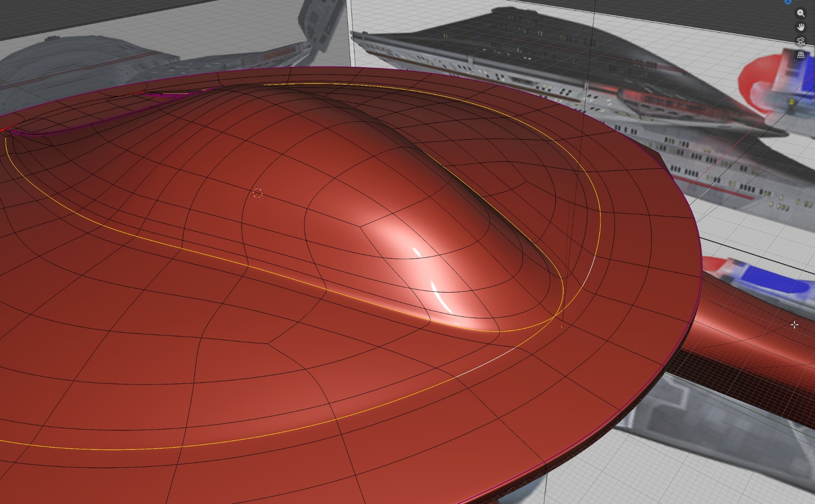Screen dimensions: 815x504
Task: Select the yellow curve near saucer's bottom-left
Action: 81,449
